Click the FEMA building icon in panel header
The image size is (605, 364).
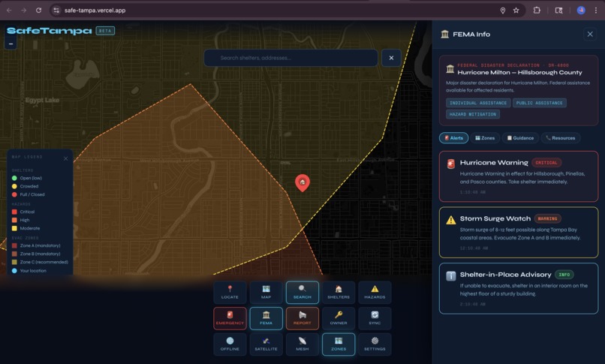445,35
